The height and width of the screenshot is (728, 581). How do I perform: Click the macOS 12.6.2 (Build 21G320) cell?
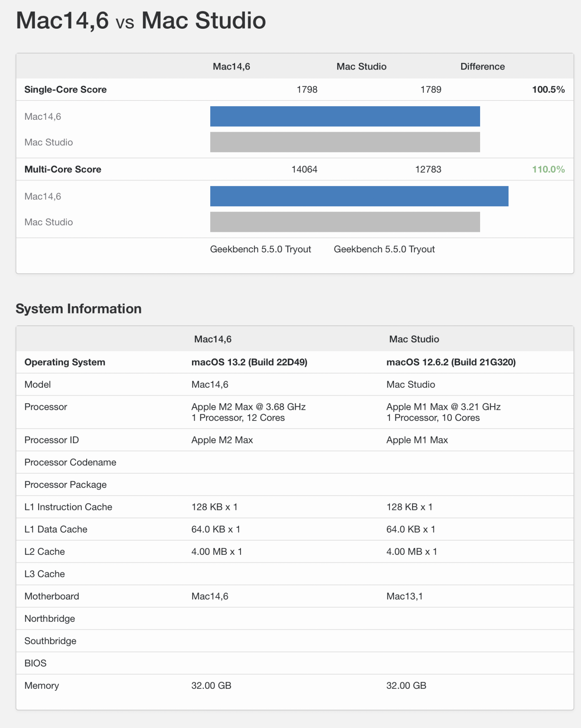(451, 362)
